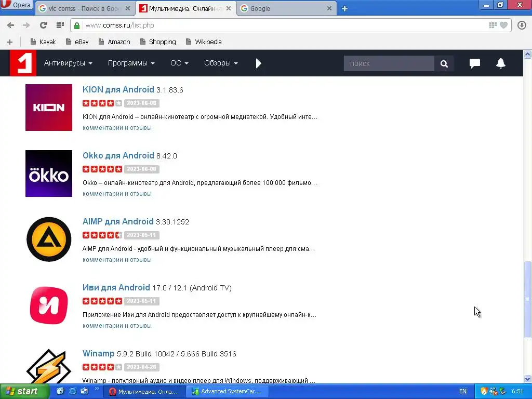Open the Windows start button

[x=24, y=392]
